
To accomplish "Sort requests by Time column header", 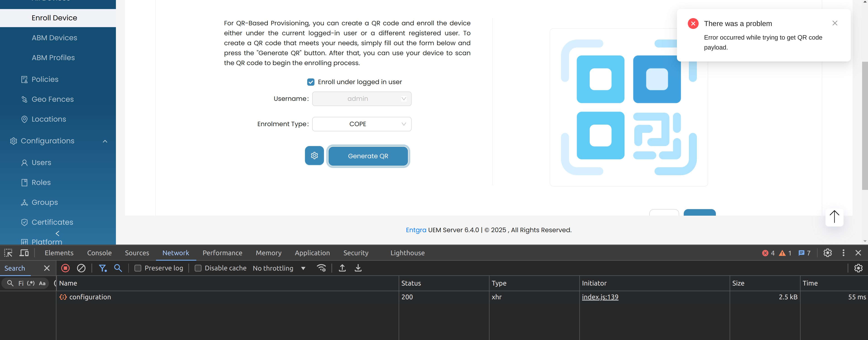I will pyautogui.click(x=834, y=283).
